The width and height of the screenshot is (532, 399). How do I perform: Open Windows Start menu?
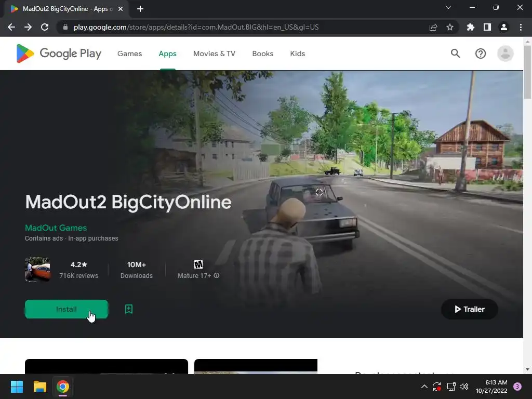click(17, 387)
